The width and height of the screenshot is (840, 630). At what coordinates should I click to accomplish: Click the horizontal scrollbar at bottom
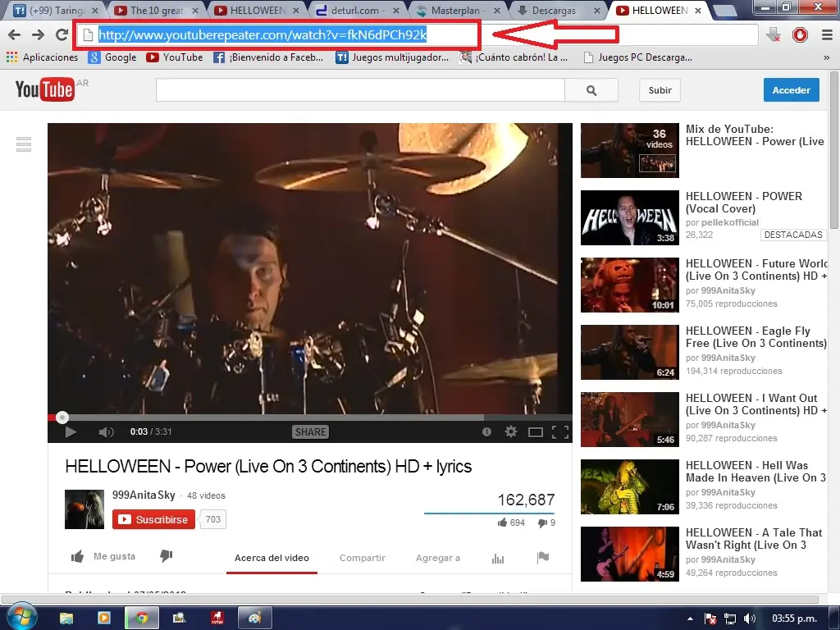[x=410, y=600]
